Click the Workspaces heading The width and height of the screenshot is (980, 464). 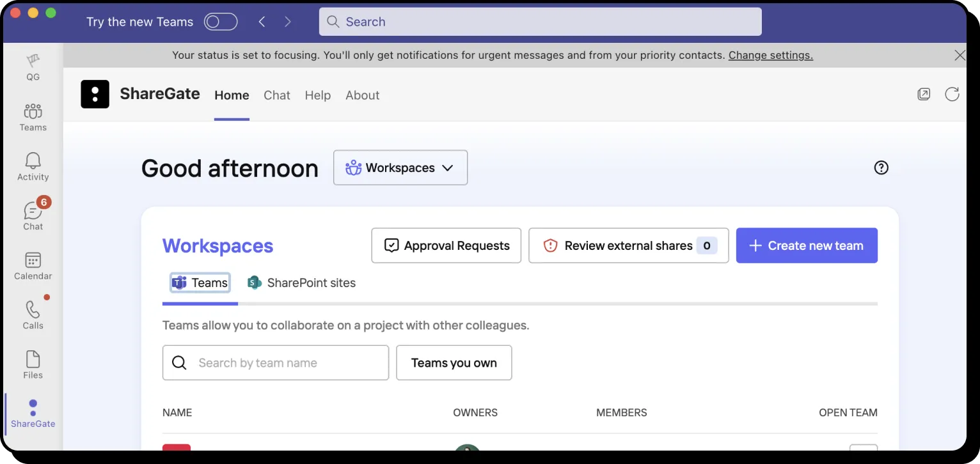tap(218, 246)
